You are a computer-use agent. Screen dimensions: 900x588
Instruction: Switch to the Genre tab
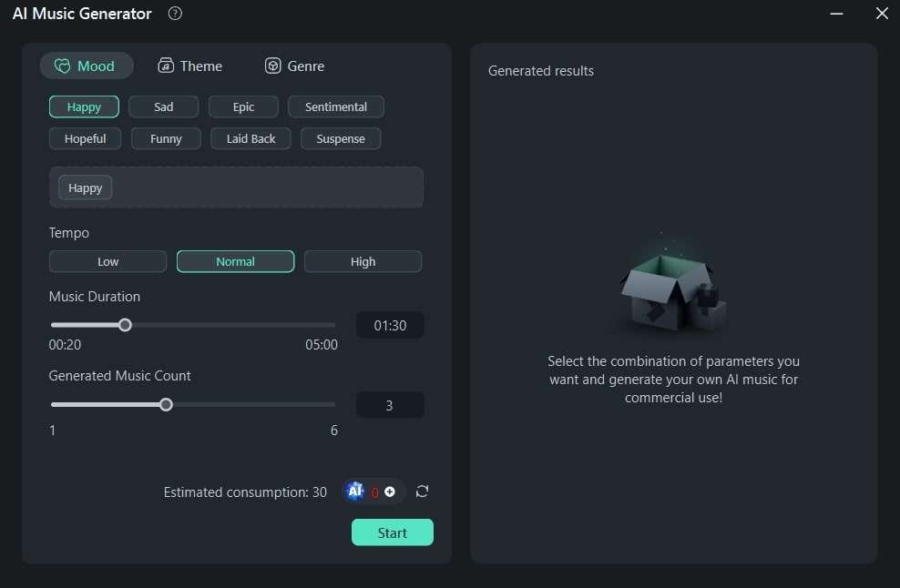click(x=294, y=66)
